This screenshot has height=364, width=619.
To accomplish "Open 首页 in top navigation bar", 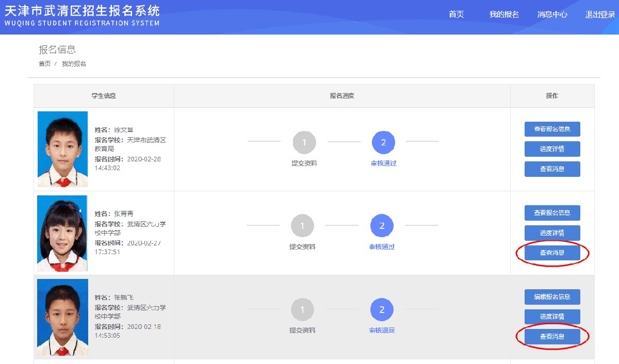I will click(456, 14).
